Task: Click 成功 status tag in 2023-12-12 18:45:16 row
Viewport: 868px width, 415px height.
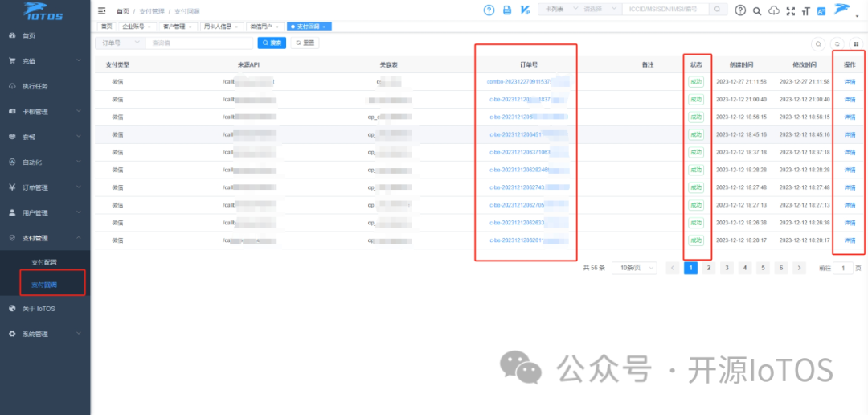Action: (x=695, y=134)
